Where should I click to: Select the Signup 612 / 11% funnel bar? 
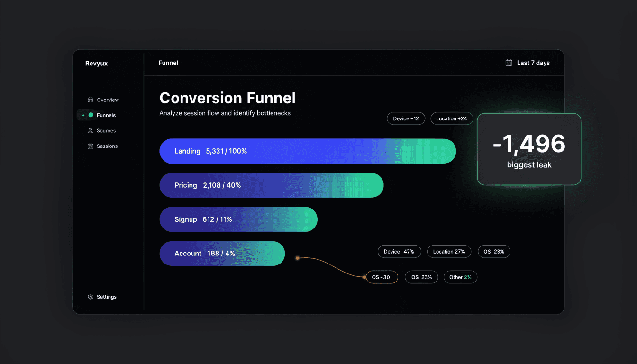point(238,219)
